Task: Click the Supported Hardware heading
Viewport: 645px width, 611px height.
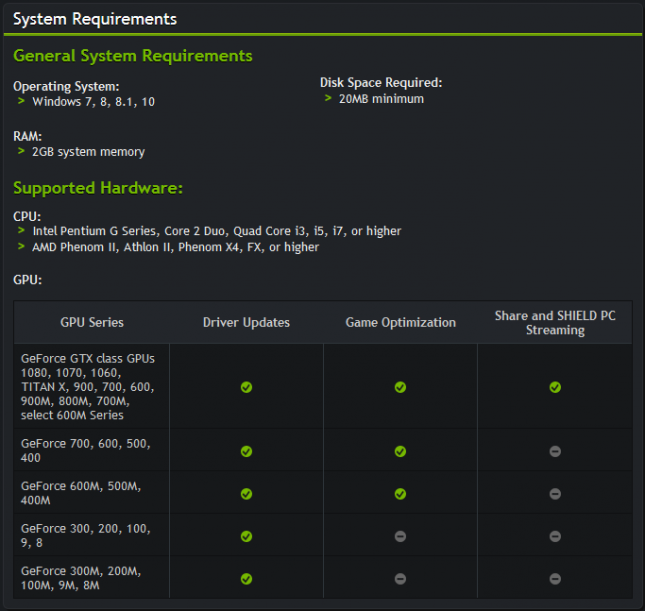Action: click(x=98, y=188)
